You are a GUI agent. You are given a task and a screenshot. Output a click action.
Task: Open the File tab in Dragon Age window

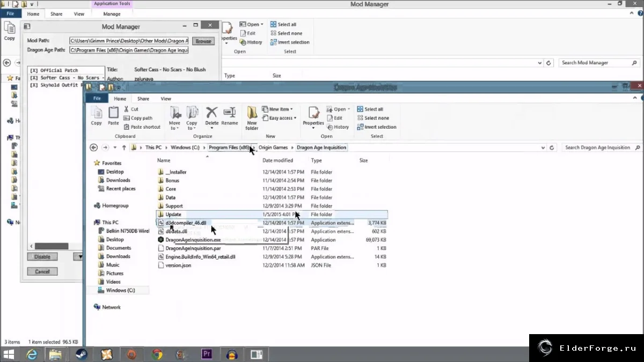[x=97, y=99]
